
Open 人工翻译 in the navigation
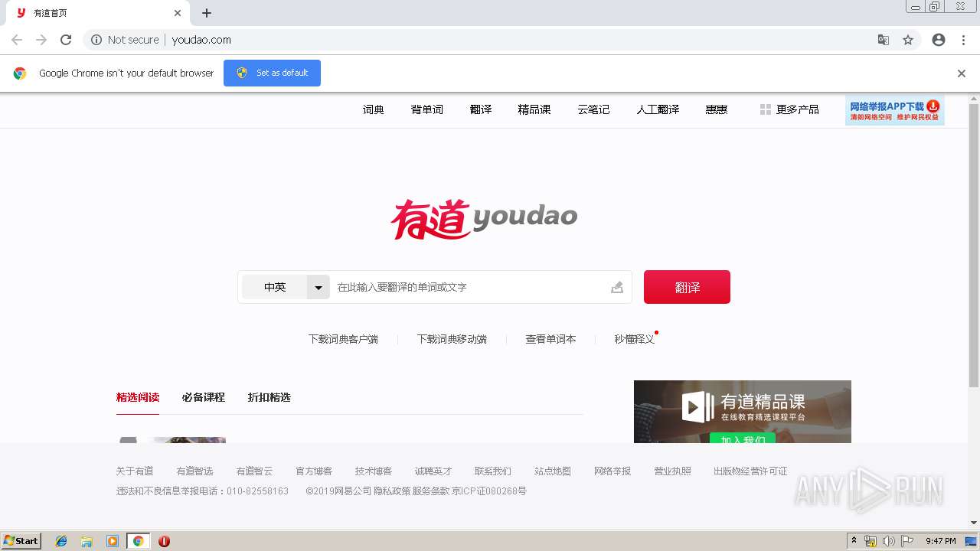coord(658,109)
